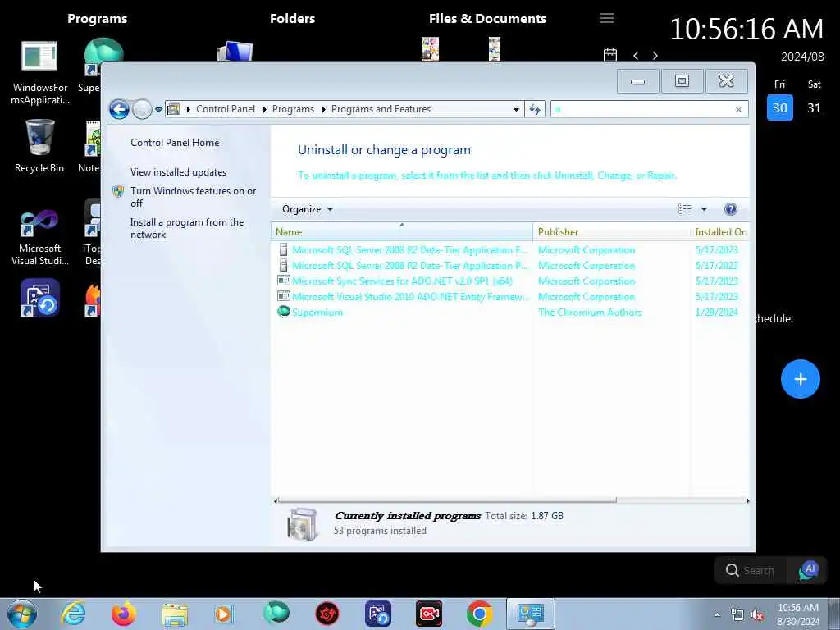Open Windows Media Player from taskbar
840x630 pixels.
225,614
